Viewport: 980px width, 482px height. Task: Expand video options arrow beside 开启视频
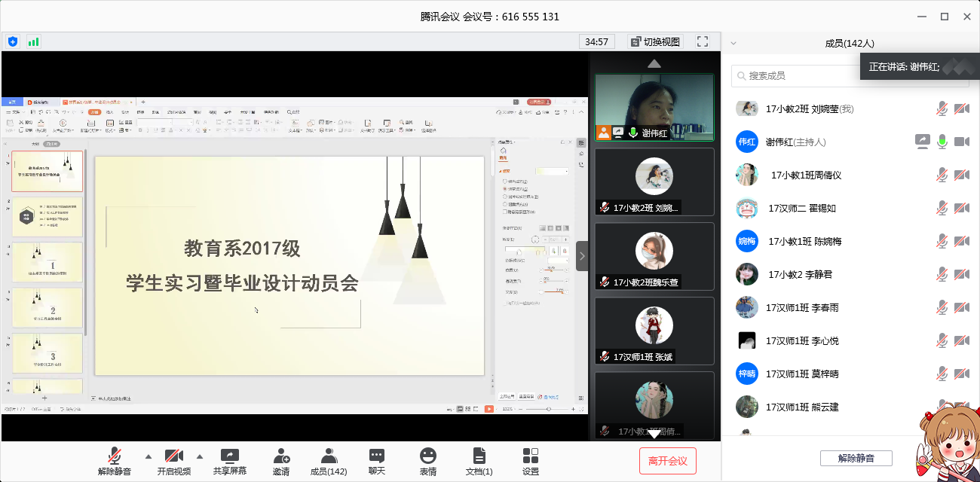pos(200,456)
